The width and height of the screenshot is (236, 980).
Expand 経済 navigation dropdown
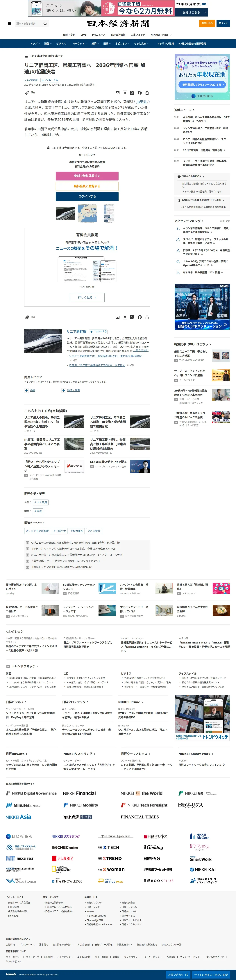(95, 43)
